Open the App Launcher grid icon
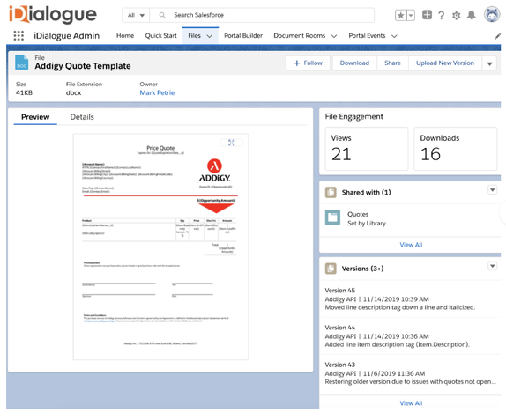Viewport: 506px width, 420px height. click(x=19, y=35)
